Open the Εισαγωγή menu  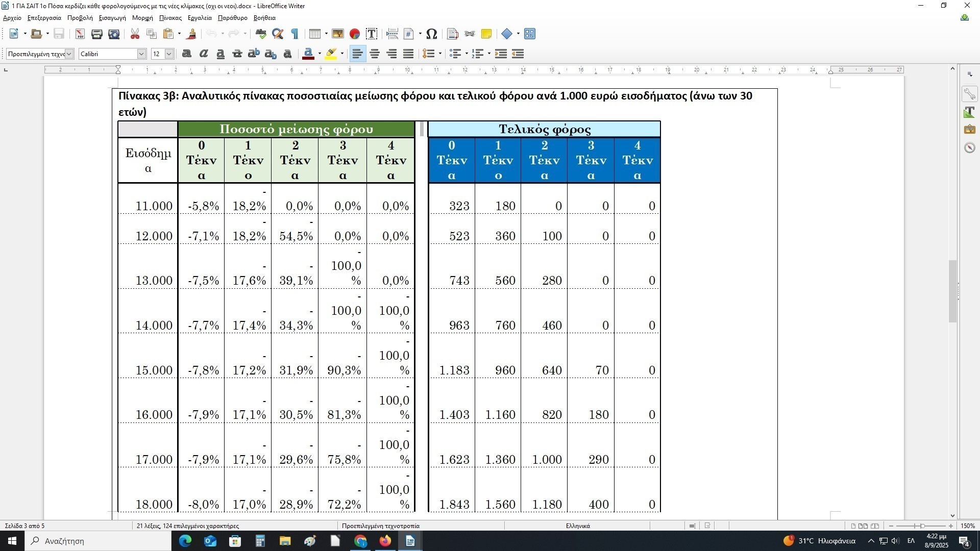[x=112, y=18]
